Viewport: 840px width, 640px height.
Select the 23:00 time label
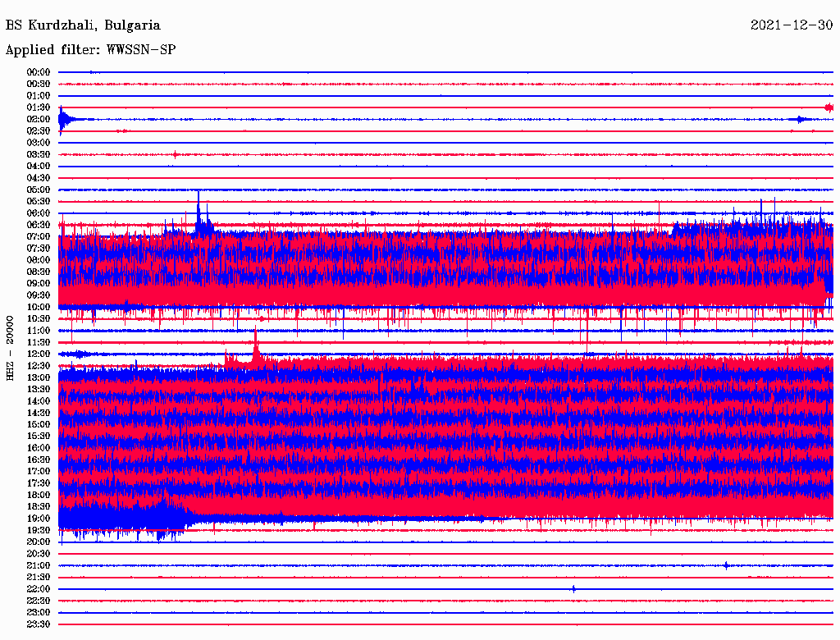tap(39, 613)
